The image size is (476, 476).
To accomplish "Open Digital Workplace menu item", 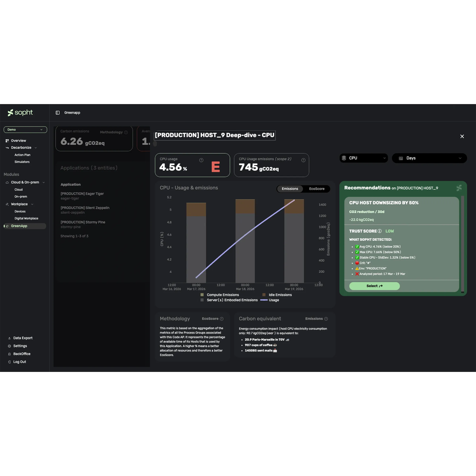I will pyautogui.click(x=26, y=218).
